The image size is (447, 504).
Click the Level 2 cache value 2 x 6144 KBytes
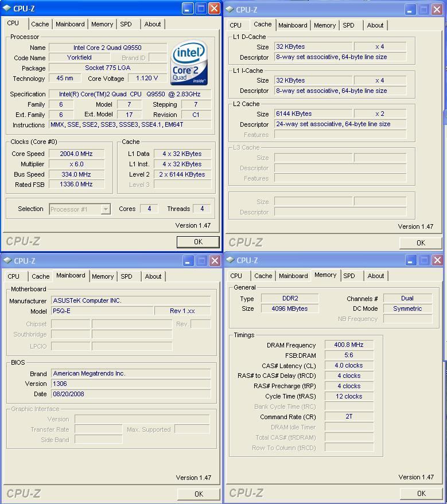point(182,174)
